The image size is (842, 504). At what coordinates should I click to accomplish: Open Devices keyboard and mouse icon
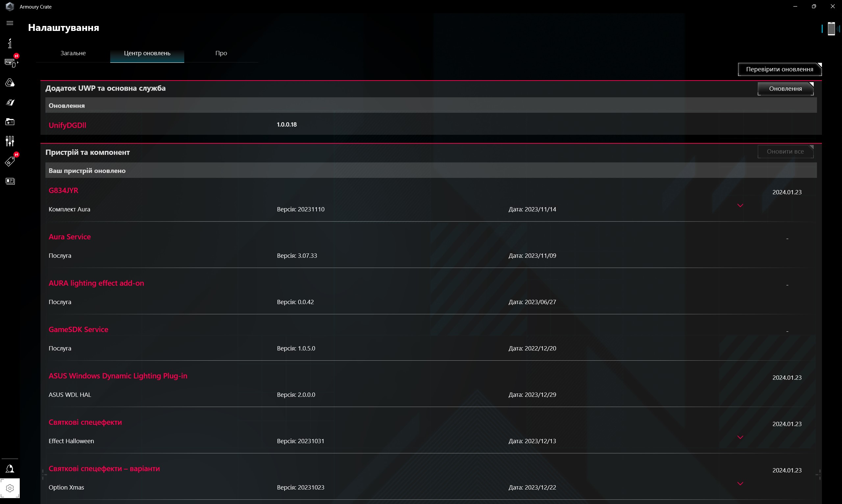(x=10, y=62)
